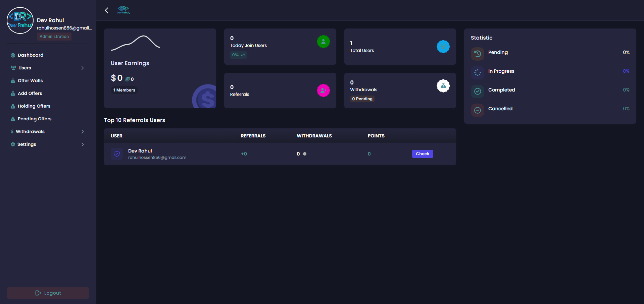Viewport: 644px width, 304px height.
Task: Expand the Withdrawals sidebar submenu
Action: pyautogui.click(x=82, y=132)
